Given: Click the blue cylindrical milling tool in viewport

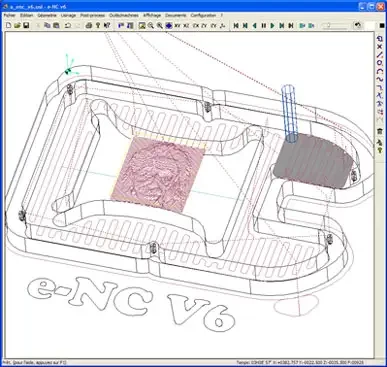Looking at the screenshot, I should 290,113.
